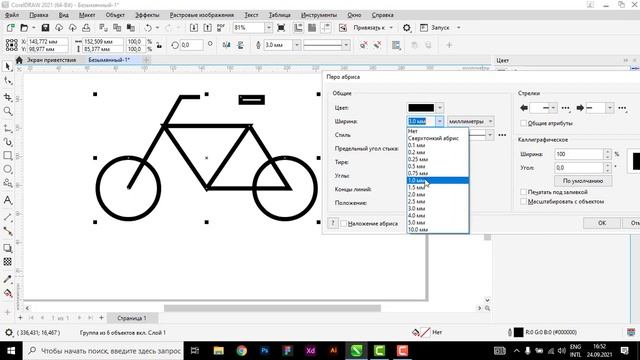Click the rotation angle input field
The height and width of the screenshot is (360, 640).
click(x=191, y=45)
